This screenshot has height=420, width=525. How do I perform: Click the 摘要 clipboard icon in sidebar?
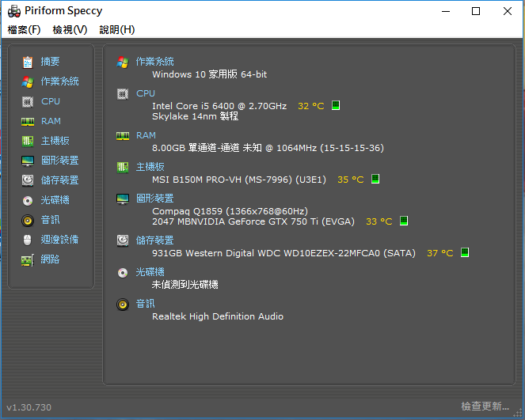(28, 62)
